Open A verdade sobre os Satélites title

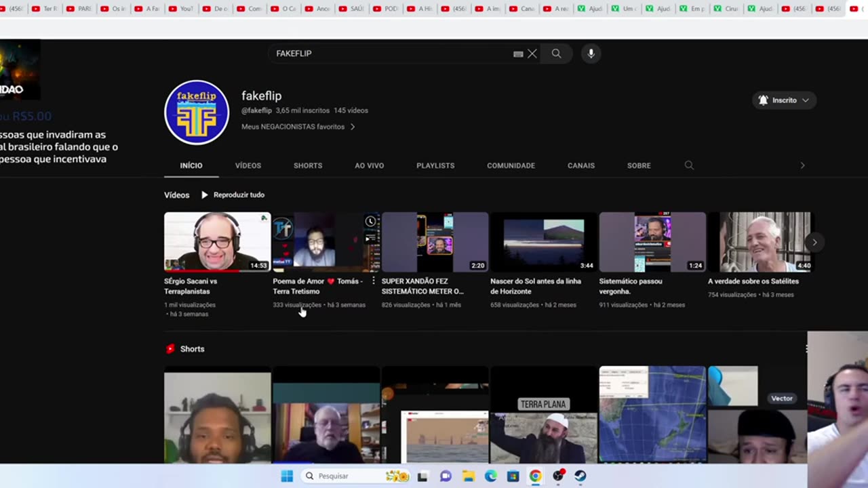753,281
